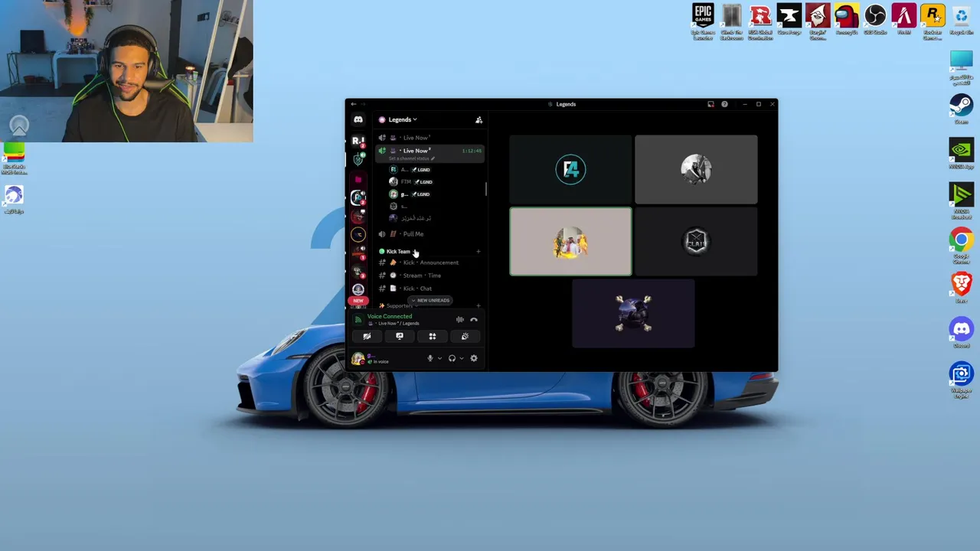Open the activities launcher button
The height and width of the screenshot is (551, 980).
(432, 336)
